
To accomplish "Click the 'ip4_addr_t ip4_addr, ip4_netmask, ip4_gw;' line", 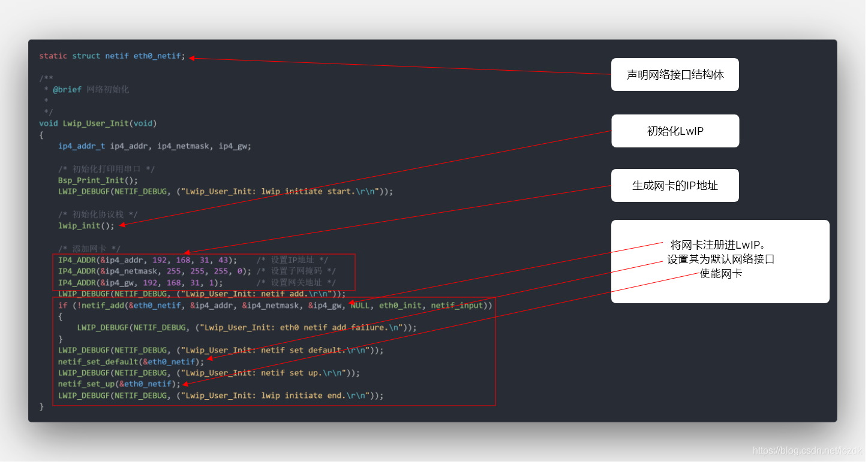I will click(155, 146).
